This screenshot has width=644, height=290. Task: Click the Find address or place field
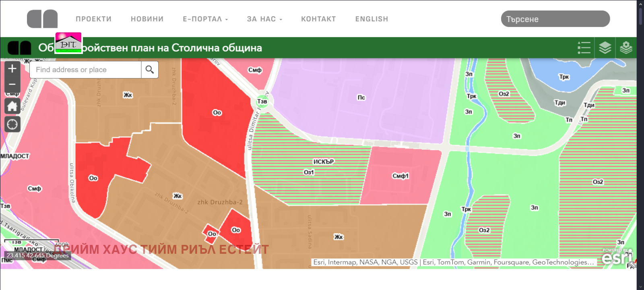pos(85,70)
